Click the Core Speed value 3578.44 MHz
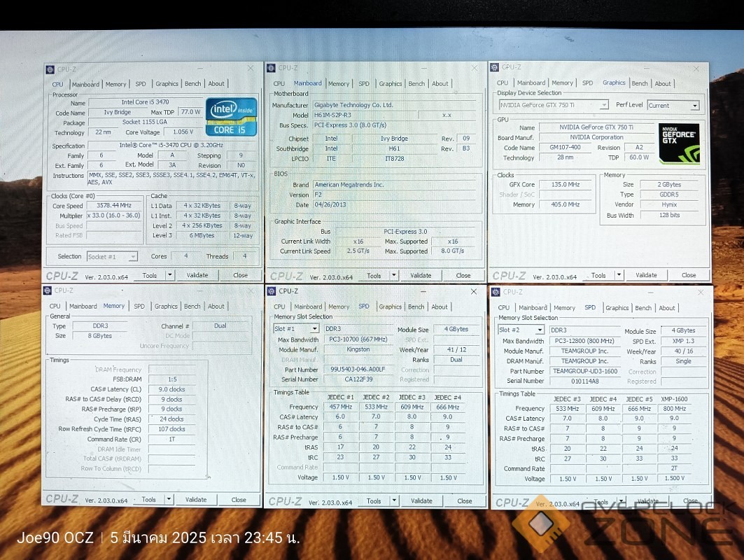Image resolution: width=744 pixels, height=560 pixels. pyautogui.click(x=116, y=206)
